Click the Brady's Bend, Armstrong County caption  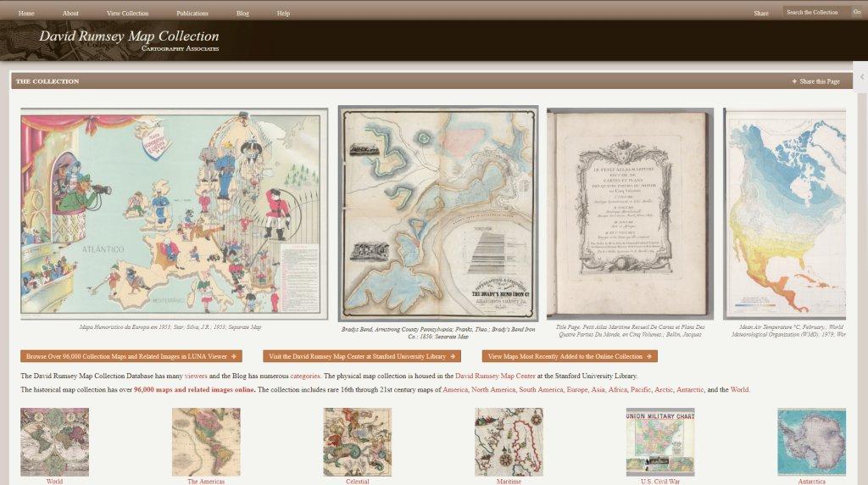[438, 332]
